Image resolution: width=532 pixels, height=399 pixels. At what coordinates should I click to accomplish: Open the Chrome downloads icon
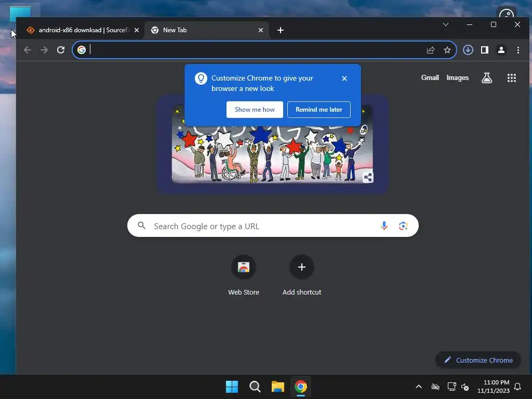click(468, 50)
